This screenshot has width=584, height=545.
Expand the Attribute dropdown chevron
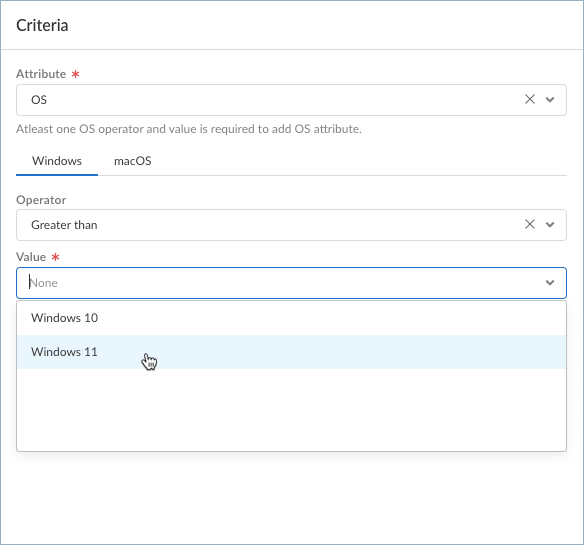[x=550, y=99]
